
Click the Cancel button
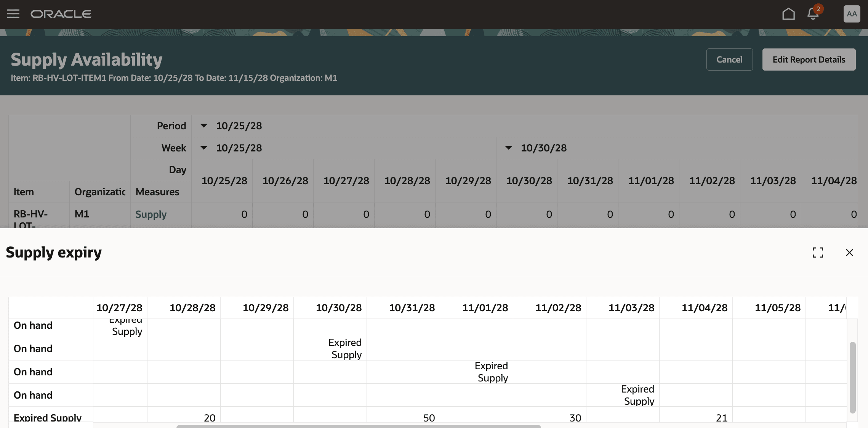pyautogui.click(x=729, y=60)
